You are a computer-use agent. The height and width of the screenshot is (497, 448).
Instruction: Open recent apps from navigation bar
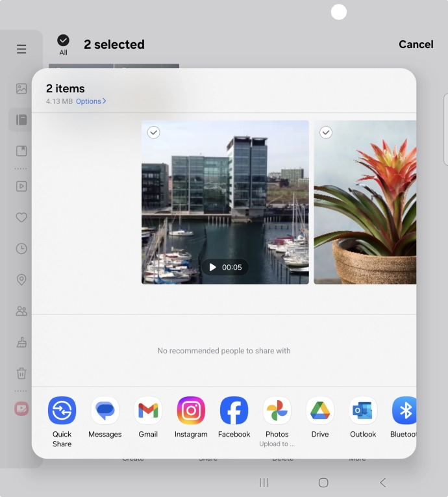tap(264, 482)
